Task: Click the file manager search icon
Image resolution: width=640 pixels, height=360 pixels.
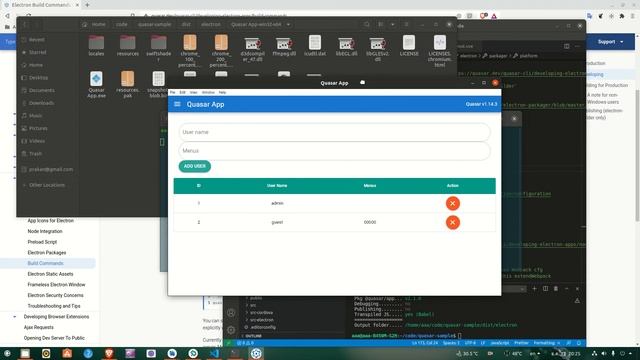Action: click(x=367, y=24)
